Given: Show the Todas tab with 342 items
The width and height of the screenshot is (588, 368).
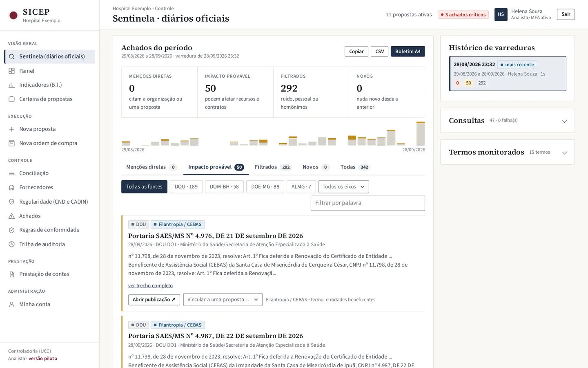Looking at the screenshot, I should point(355,167).
